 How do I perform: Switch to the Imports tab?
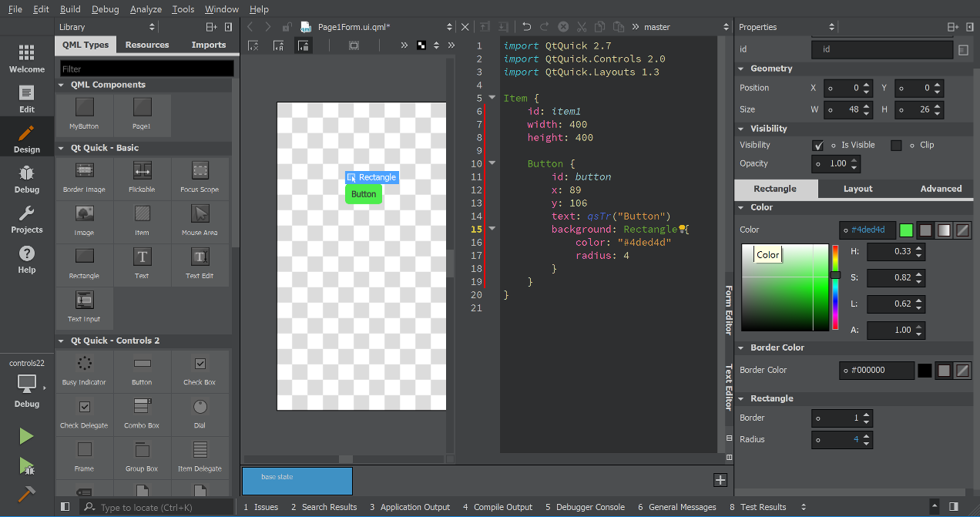click(208, 45)
